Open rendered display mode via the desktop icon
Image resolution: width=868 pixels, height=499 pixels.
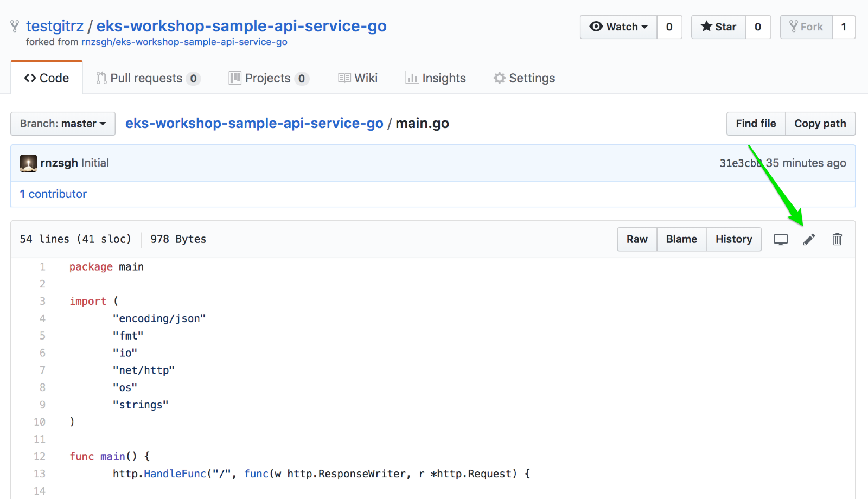point(781,239)
